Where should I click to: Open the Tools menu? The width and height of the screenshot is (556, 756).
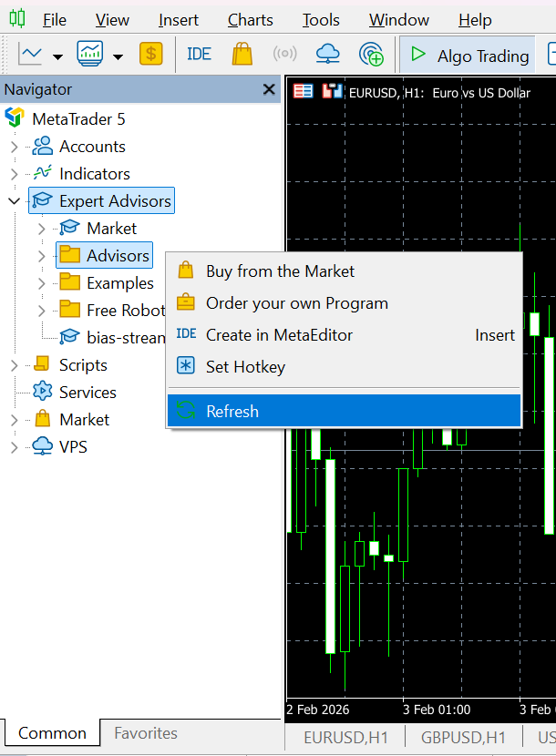(321, 20)
